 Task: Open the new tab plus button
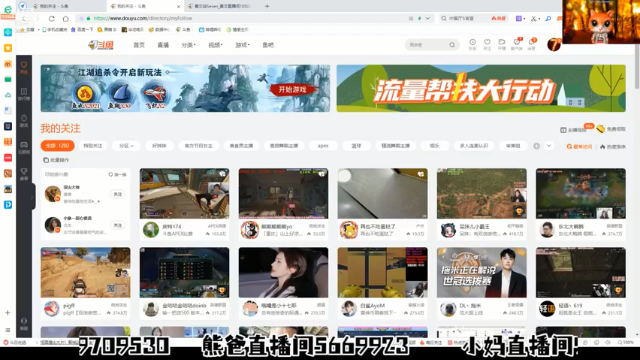(267, 6)
